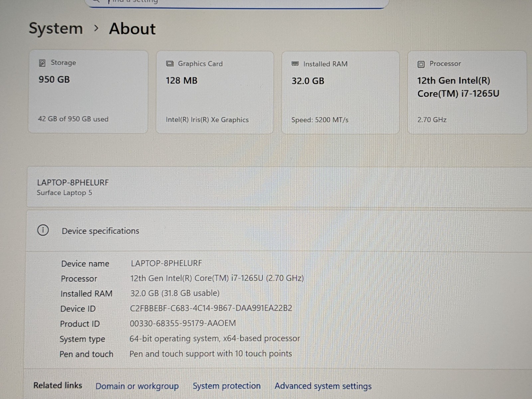The image size is (532, 399).
Task: Click the 'Product ID' label
Action: [x=80, y=324]
